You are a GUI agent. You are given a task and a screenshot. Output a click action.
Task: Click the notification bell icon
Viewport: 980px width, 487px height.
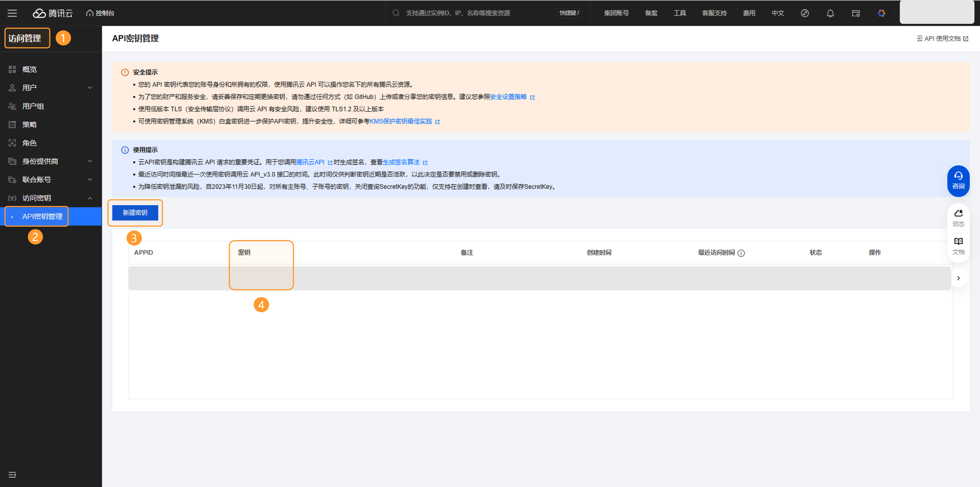(x=830, y=13)
